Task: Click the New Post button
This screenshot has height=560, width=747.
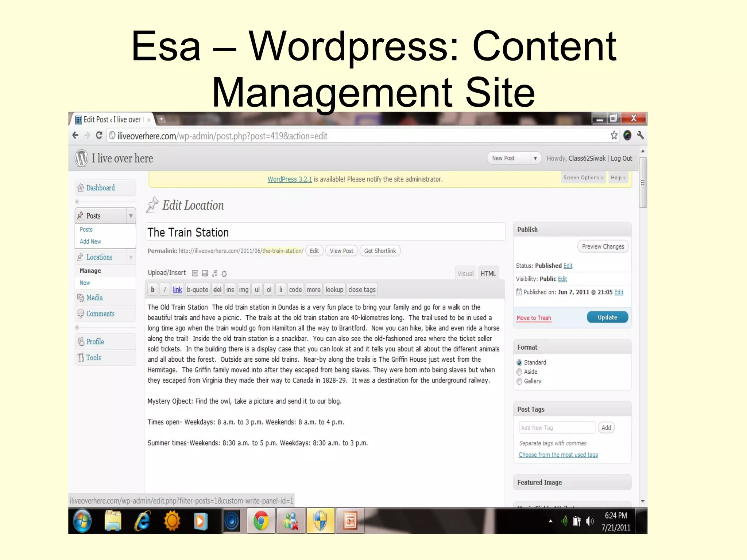Action: 508,158
